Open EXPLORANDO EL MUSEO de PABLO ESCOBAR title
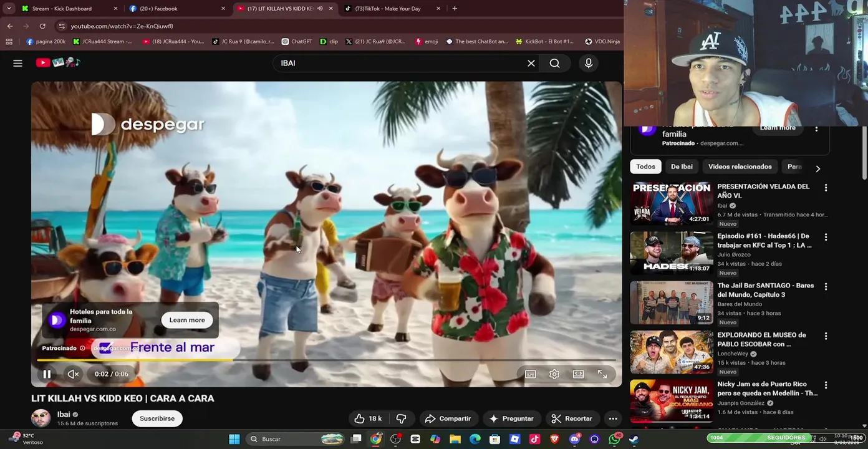Screen dimensions: 868x449 click(x=761, y=339)
